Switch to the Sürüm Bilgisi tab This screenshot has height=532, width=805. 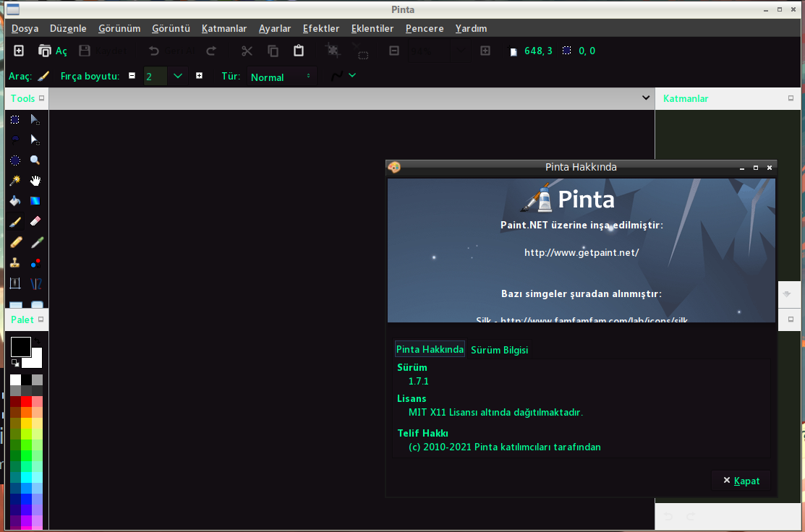tap(500, 350)
